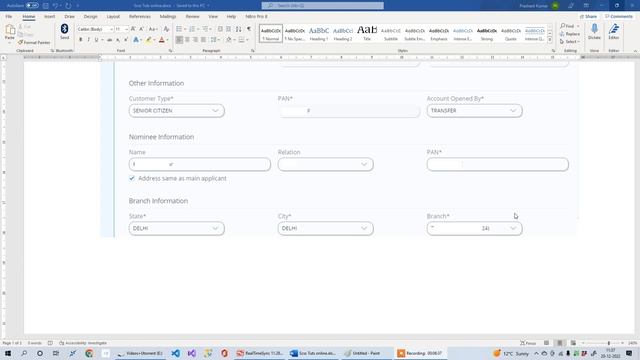Open Windows Start menu
640x360 pixels.
[x=8, y=353]
